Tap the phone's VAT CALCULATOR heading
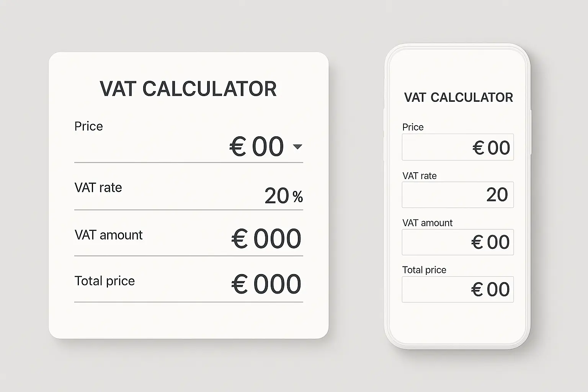Screen dimensions: 588x392 click(458, 98)
